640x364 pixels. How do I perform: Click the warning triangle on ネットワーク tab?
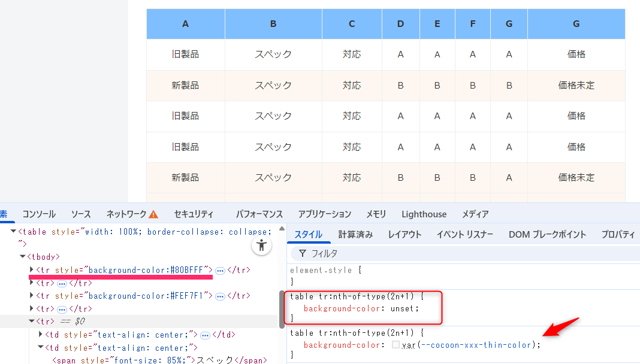point(153,214)
